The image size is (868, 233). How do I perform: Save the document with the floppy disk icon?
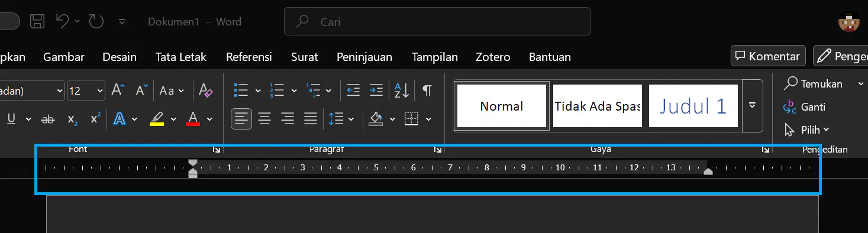(37, 22)
